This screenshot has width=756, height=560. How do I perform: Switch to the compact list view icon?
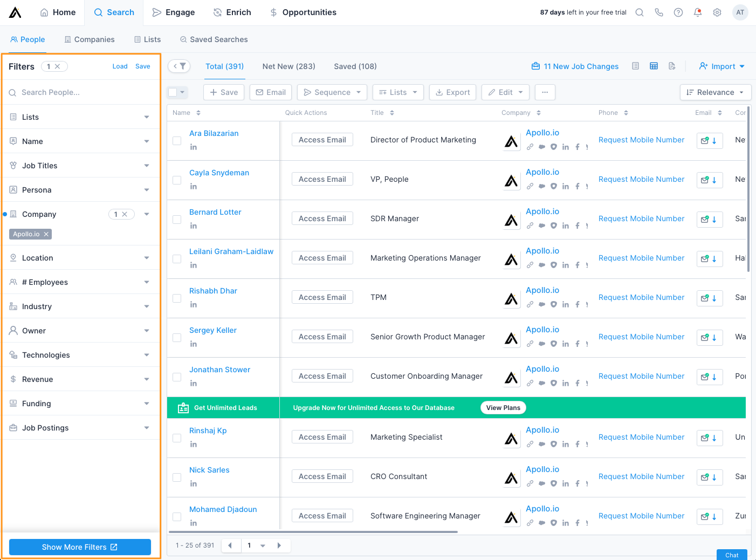click(636, 66)
